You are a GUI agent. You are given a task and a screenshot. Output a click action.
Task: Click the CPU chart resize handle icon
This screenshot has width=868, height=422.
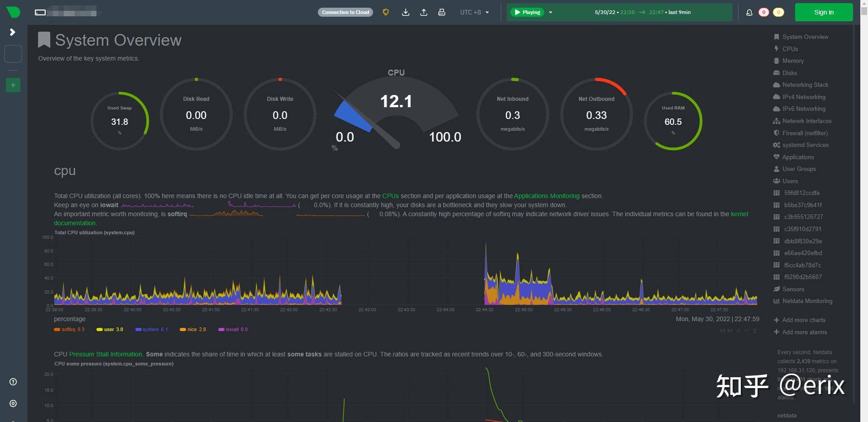tap(755, 331)
